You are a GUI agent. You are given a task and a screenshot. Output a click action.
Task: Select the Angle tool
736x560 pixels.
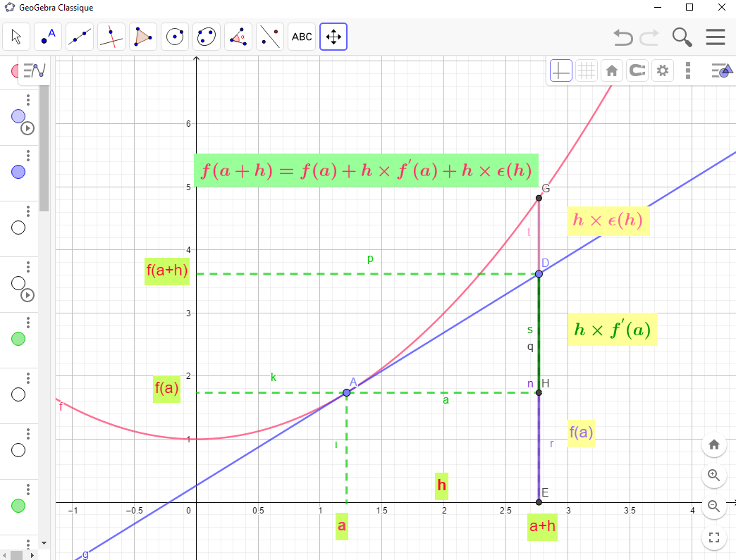(x=238, y=37)
